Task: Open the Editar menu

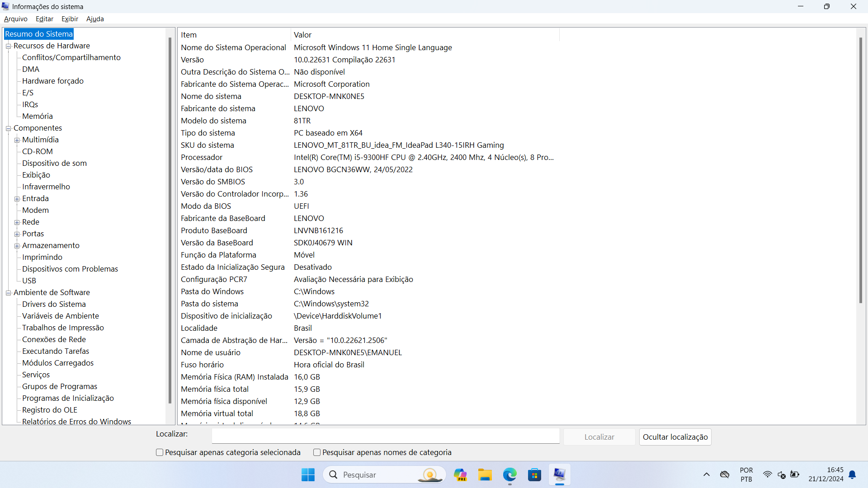Action: 44,19
